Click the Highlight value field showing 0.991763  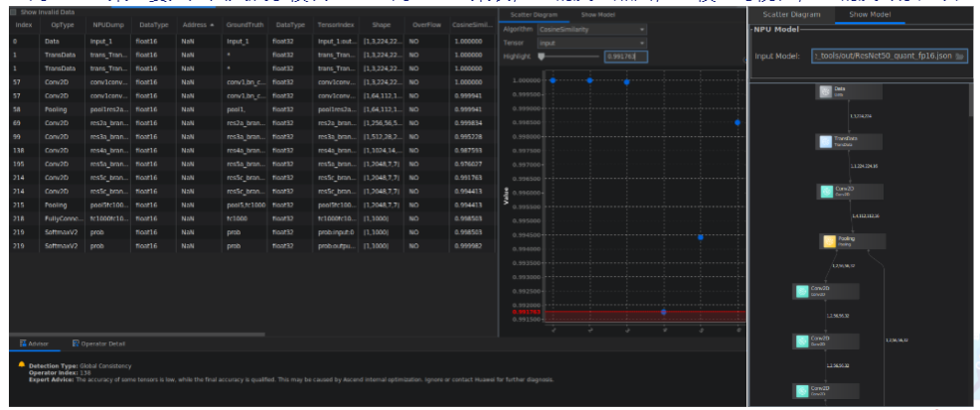pos(625,57)
